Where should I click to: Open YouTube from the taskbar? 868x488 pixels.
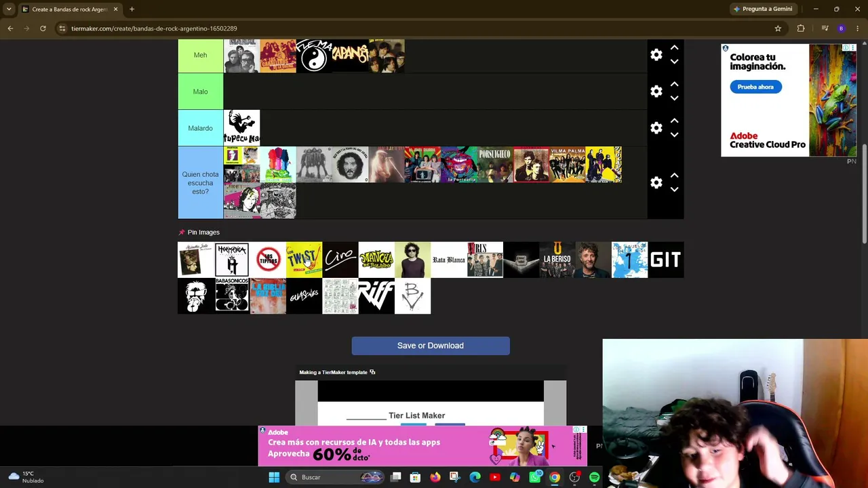494,477
